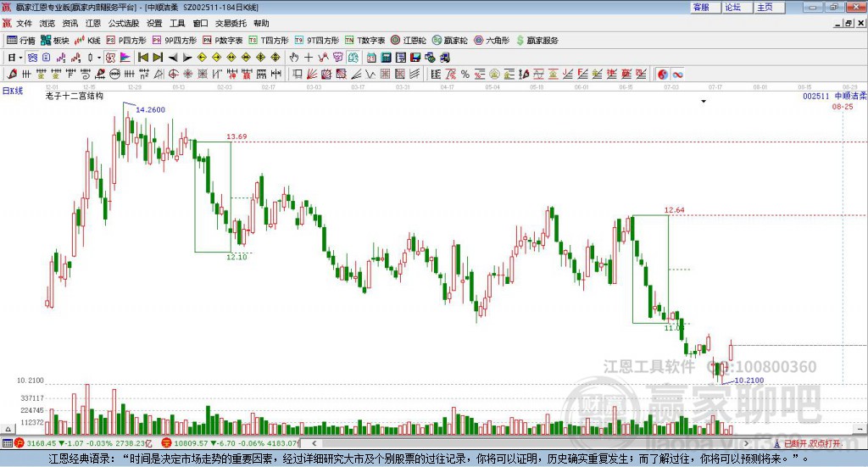The height and width of the screenshot is (467, 868).
Task: Click the horizontal scrollbar right arrow
Action: pyautogui.click(x=746, y=443)
